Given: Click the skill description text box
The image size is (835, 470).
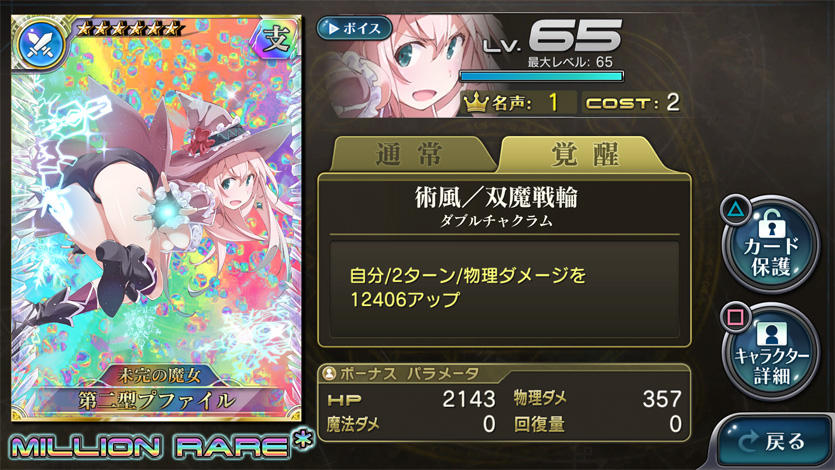Looking at the screenshot, I should click(x=504, y=289).
